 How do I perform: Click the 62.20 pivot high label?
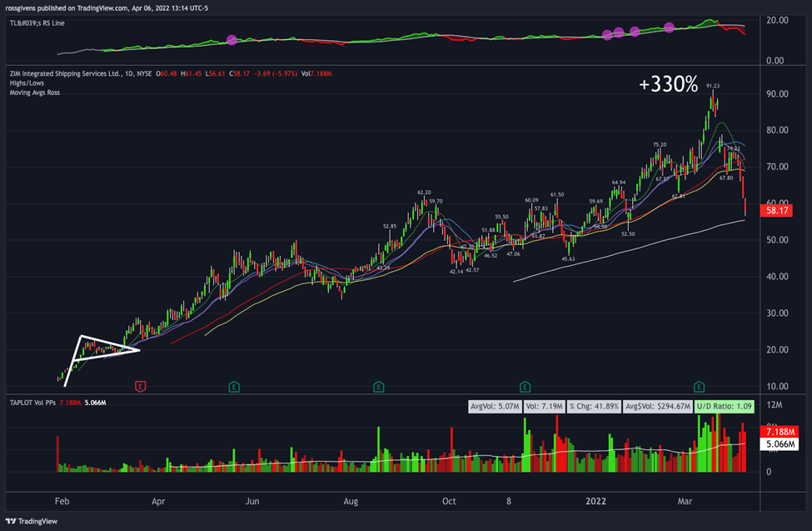click(x=424, y=193)
